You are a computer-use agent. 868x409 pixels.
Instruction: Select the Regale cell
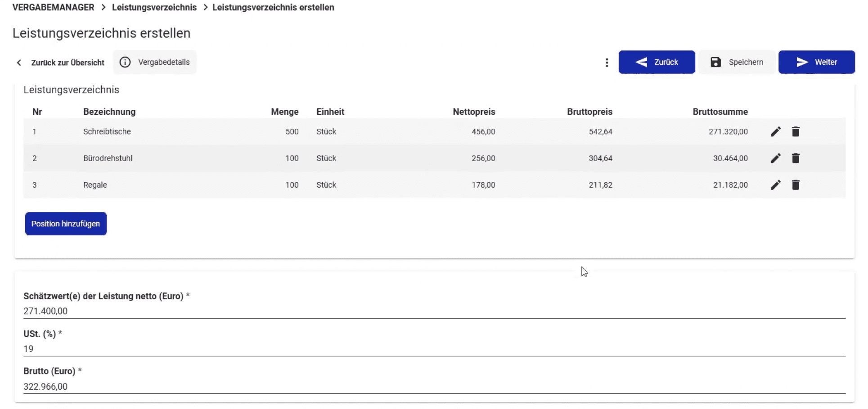(x=95, y=184)
